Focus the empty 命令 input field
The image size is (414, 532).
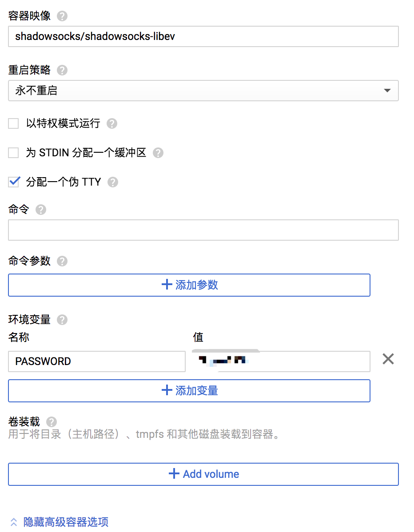203,230
